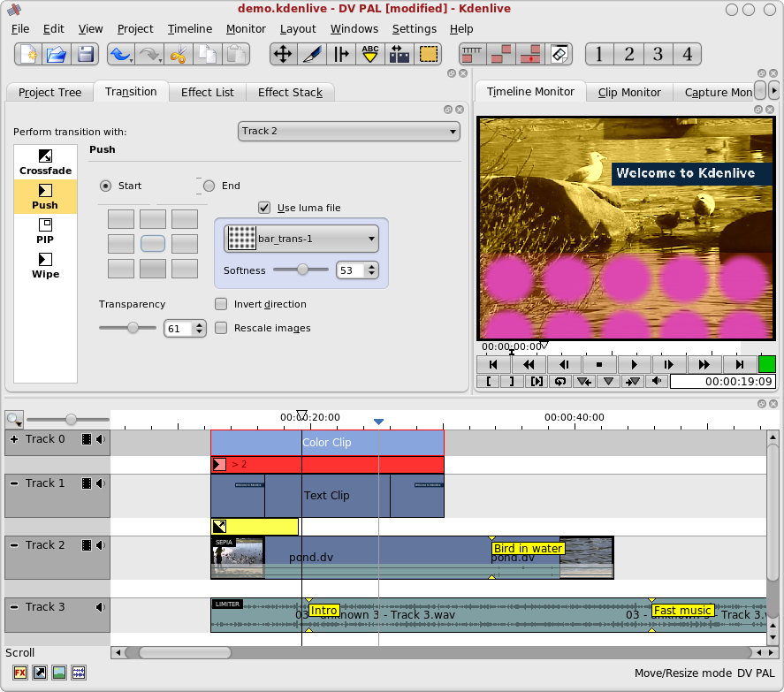
Task: Switch to the Effect Stack tab
Action: [x=290, y=92]
